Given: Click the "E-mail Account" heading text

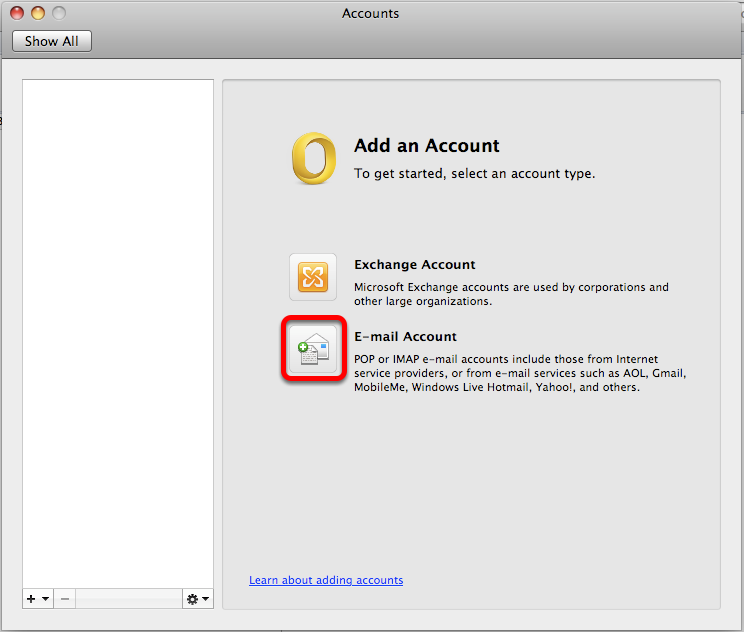Looking at the screenshot, I should [405, 336].
